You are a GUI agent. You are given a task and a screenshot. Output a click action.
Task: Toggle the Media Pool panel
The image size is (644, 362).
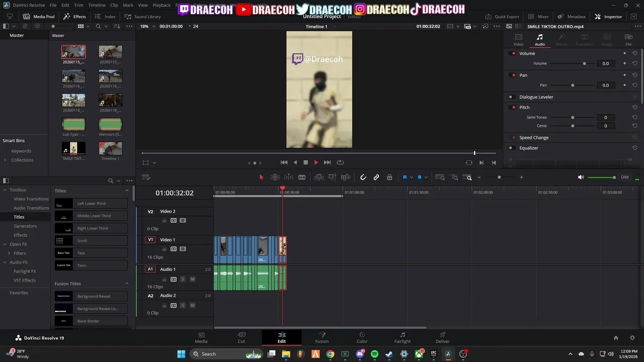39,17
